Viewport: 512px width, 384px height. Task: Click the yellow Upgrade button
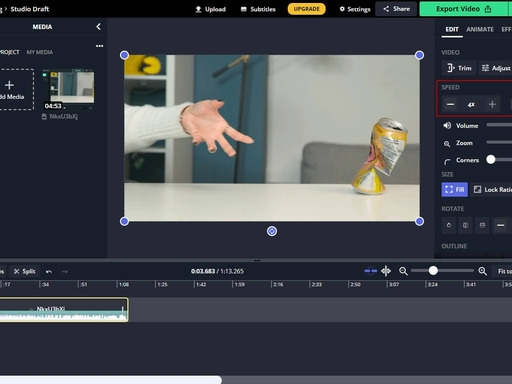point(306,9)
